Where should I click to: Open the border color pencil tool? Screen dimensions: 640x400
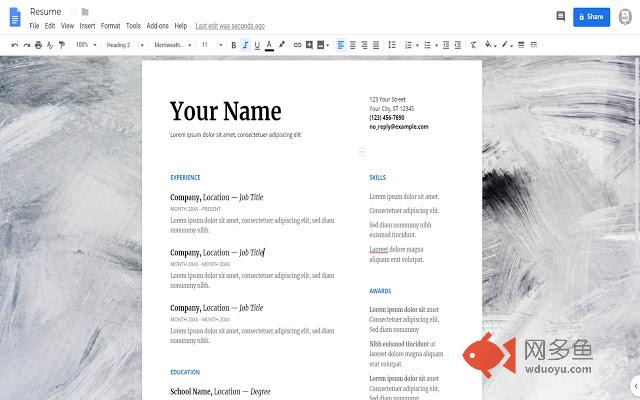[506, 44]
